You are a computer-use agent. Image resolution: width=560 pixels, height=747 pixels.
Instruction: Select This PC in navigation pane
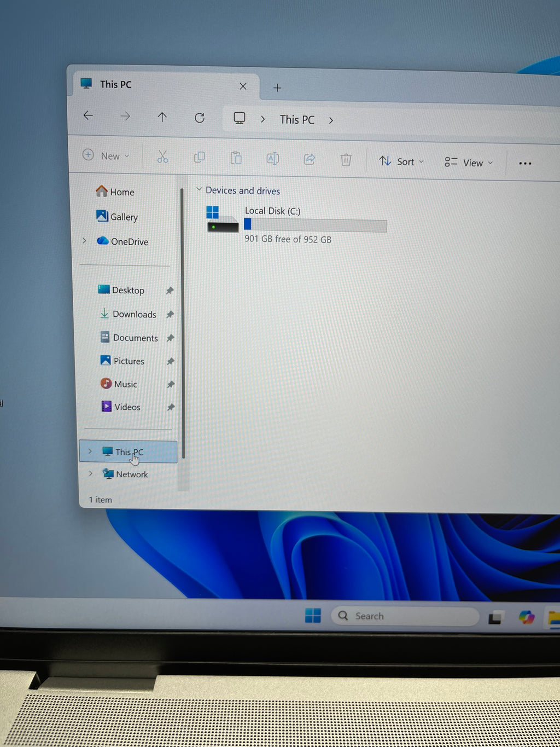129,451
